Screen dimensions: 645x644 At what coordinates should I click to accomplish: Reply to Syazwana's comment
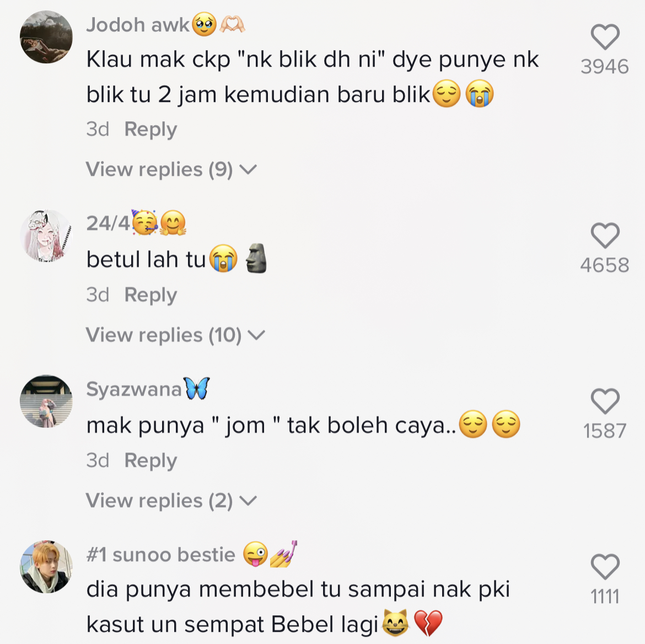click(x=150, y=460)
